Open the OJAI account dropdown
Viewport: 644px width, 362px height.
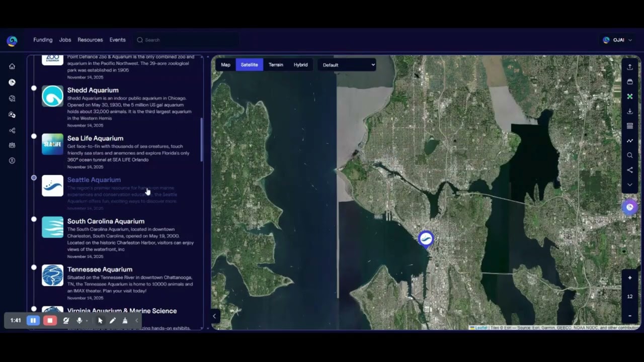tap(617, 40)
